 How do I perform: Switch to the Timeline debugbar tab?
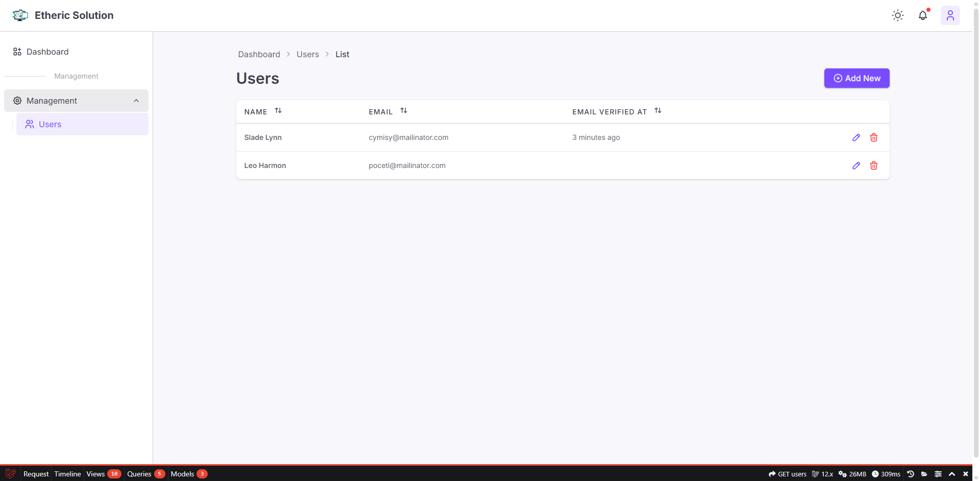click(67, 474)
